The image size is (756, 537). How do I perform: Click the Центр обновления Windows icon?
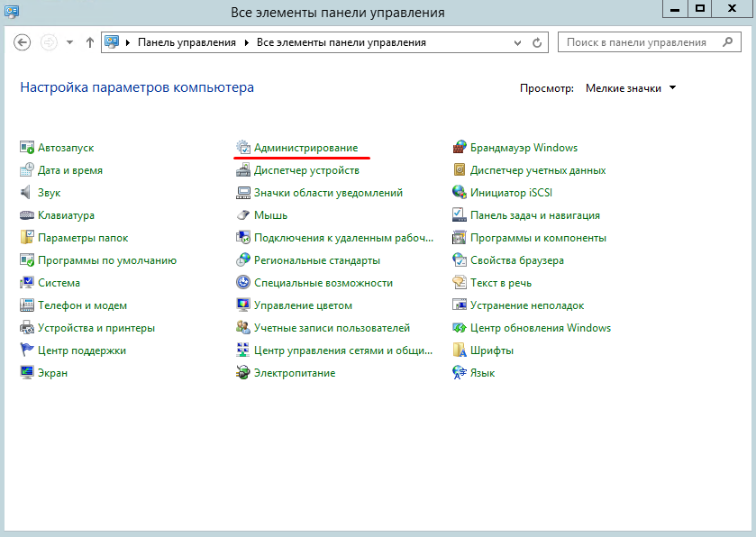tap(460, 328)
